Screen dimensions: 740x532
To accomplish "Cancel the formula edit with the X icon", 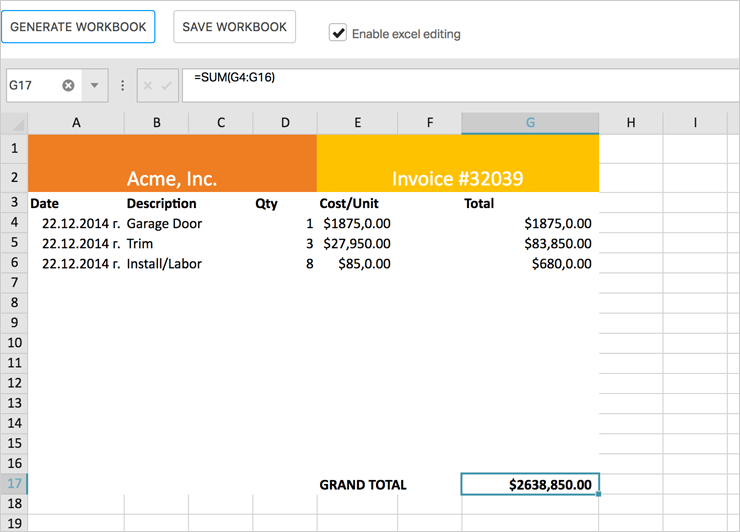I will [148, 85].
